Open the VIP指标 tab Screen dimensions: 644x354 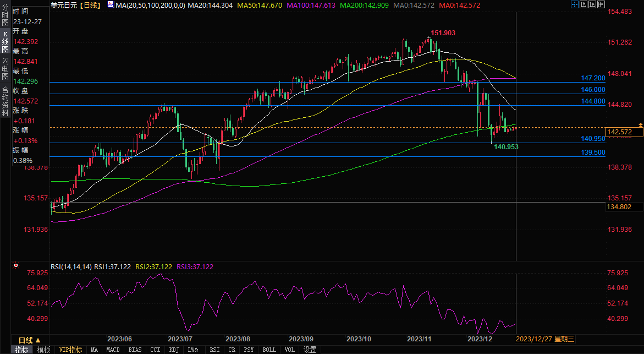click(70, 350)
